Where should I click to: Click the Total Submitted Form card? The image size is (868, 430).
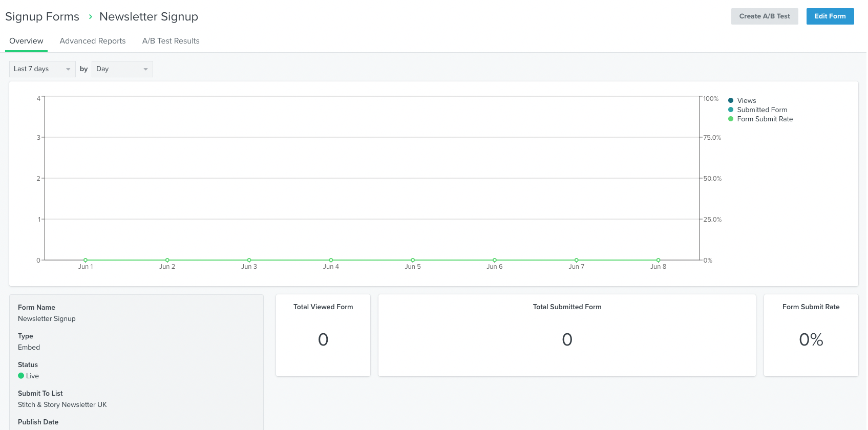point(567,335)
